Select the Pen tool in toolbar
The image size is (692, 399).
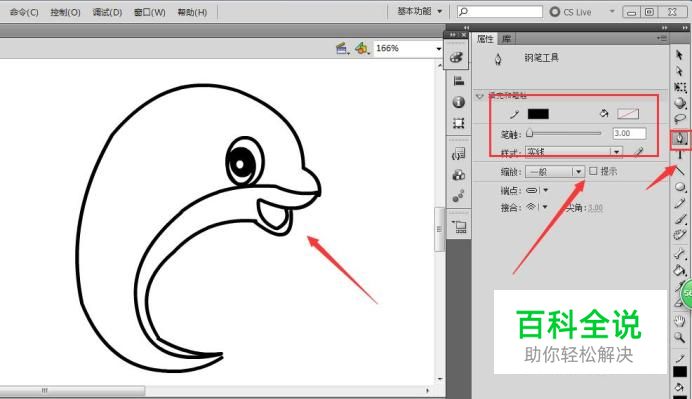(x=680, y=139)
